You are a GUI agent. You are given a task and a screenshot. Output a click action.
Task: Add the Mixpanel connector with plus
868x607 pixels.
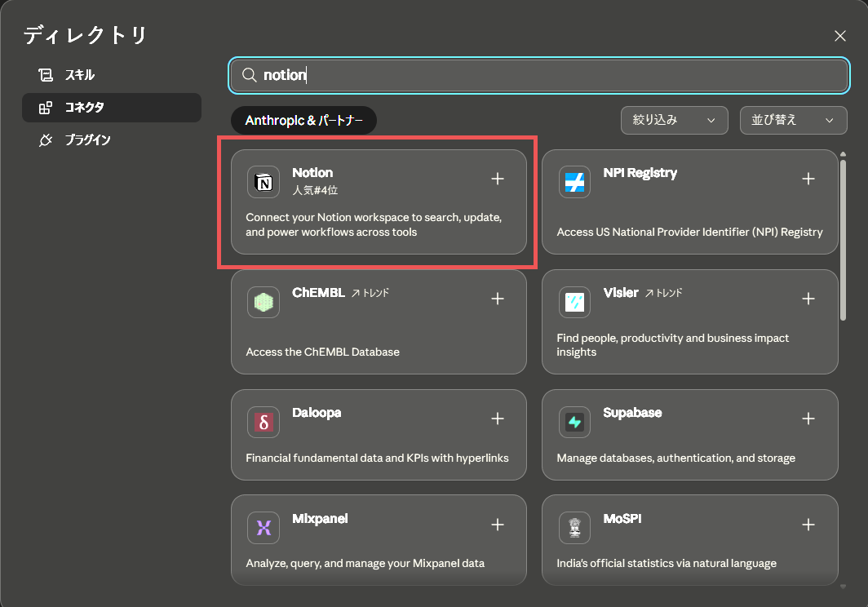point(498,525)
